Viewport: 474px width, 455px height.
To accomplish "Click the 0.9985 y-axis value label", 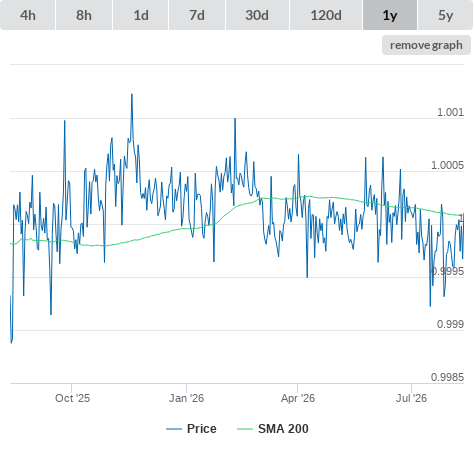I will (x=447, y=377).
